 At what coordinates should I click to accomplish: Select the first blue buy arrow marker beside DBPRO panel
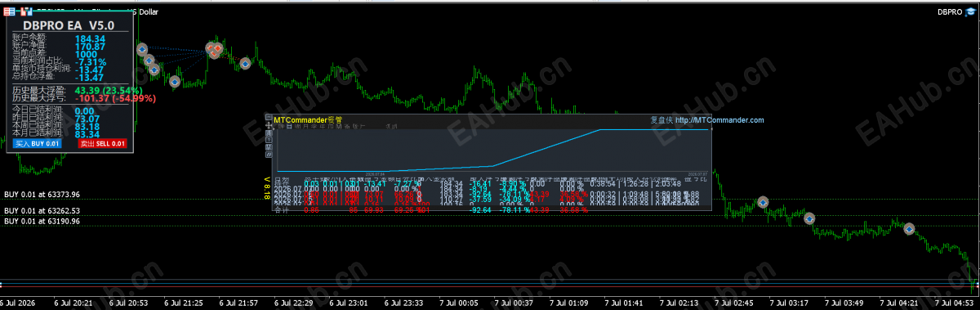click(x=141, y=49)
